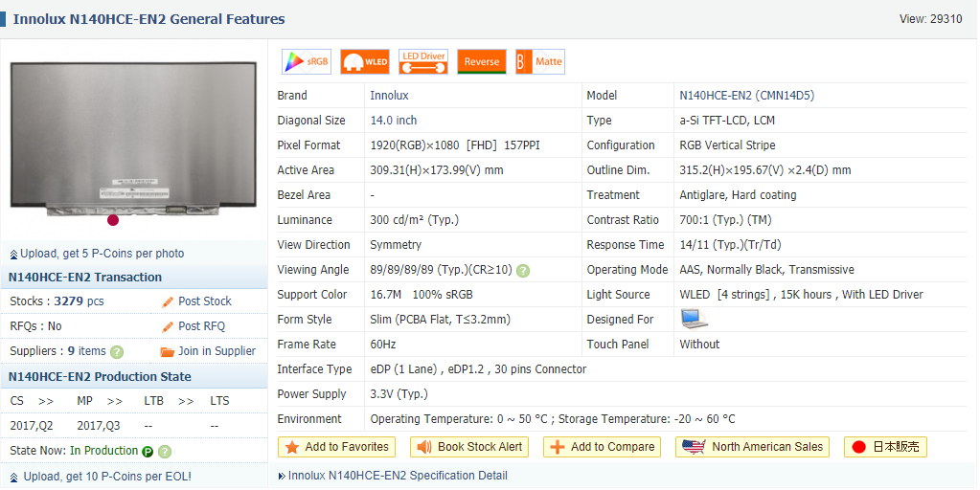Click the N140HCE-EN2 Production State header

coord(100,377)
